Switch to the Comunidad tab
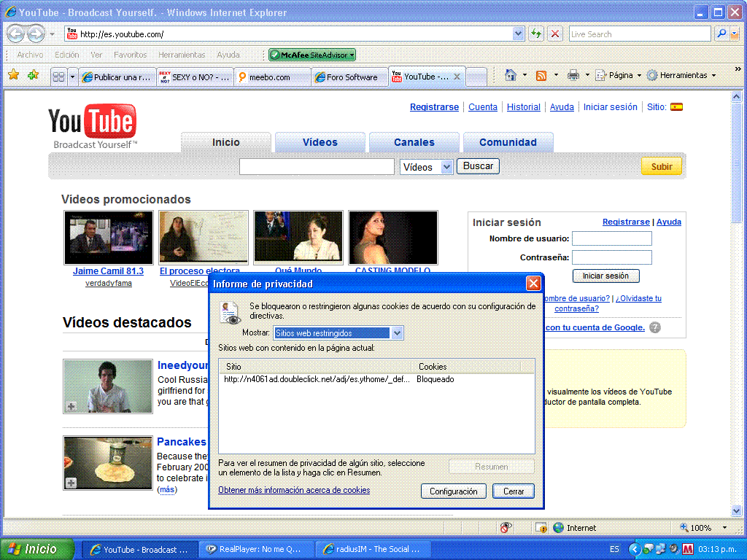 (508, 142)
